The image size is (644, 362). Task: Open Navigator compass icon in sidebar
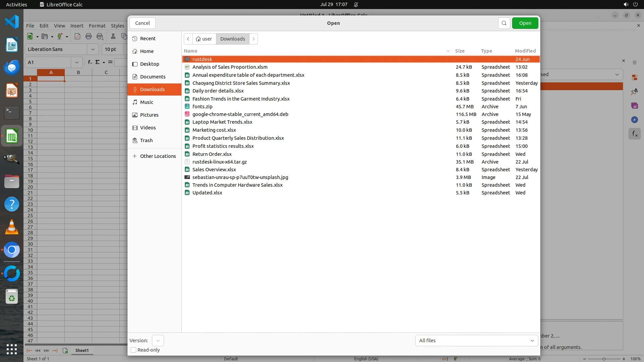tap(634, 120)
